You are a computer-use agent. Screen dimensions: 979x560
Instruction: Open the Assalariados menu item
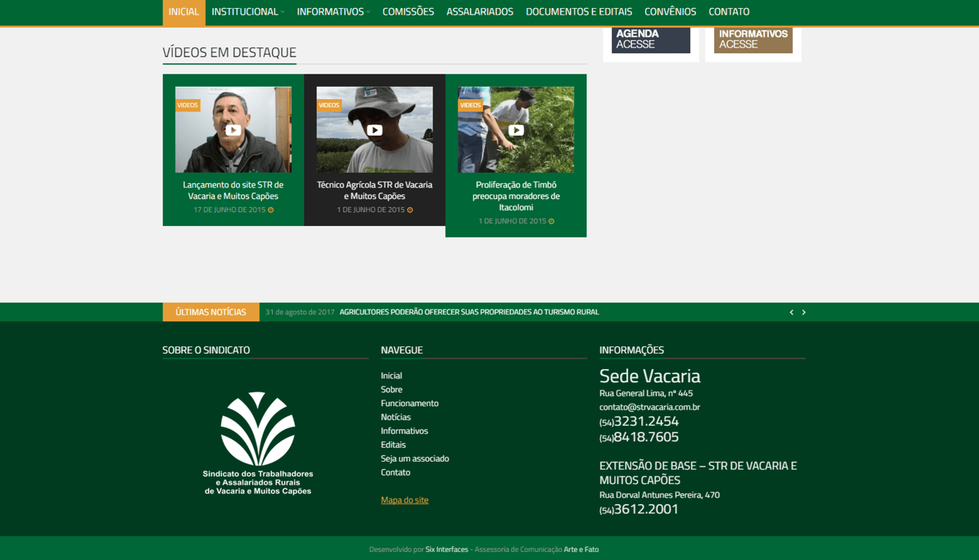pyautogui.click(x=480, y=12)
